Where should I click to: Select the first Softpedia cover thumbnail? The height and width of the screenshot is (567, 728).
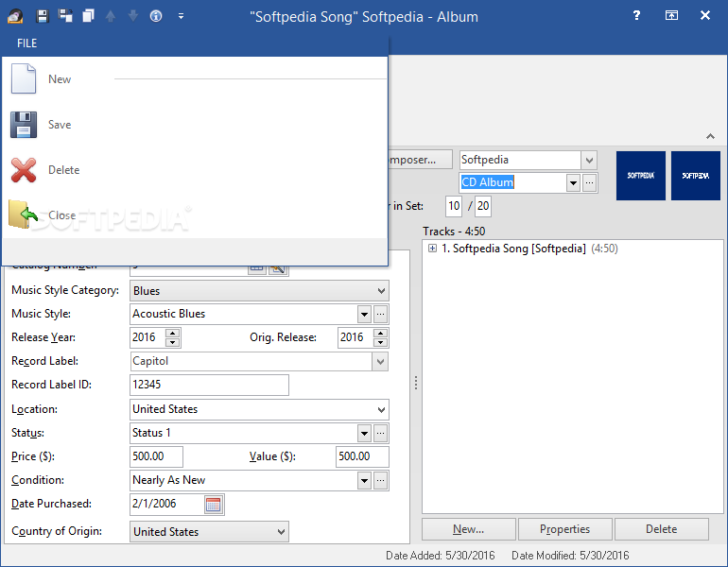[x=641, y=176]
